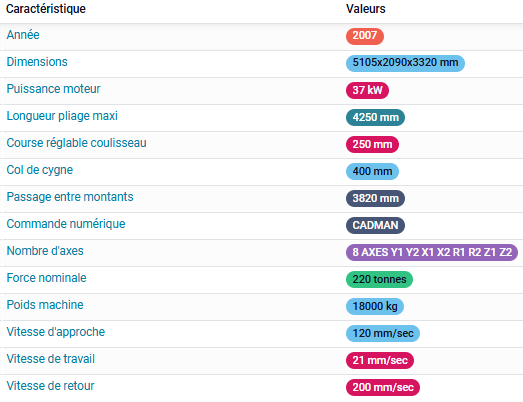Click the 37 kW value badge
Viewport: 523px width, 402px height.
click(367, 90)
